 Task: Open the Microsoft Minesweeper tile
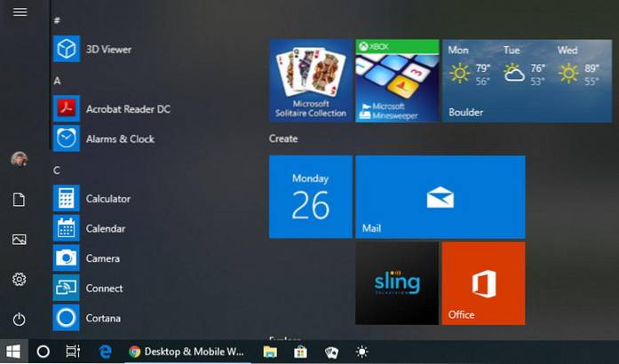tap(396, 80)
